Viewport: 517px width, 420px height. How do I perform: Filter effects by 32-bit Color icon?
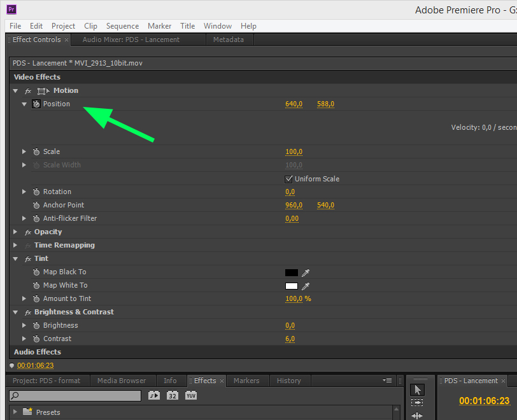(x=173, y=395)
